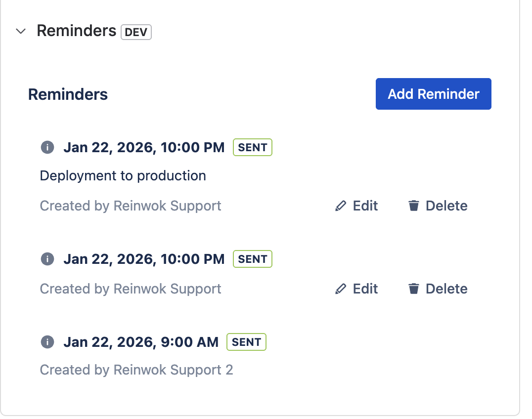The height and width of the screenshot is (419, 532).
Task: Open info icon for Deployment to production reminder
Action: click(x=47, y=147)
